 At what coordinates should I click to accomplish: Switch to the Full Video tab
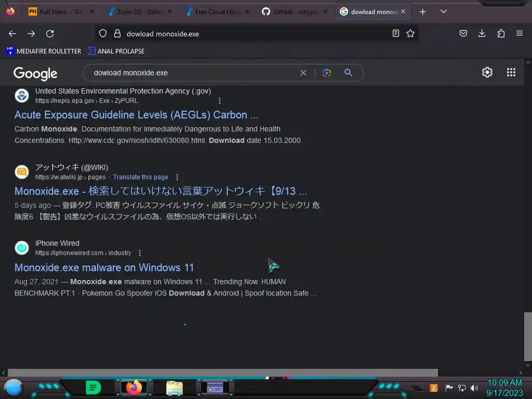pyautogui.click(x=61, y=12)
